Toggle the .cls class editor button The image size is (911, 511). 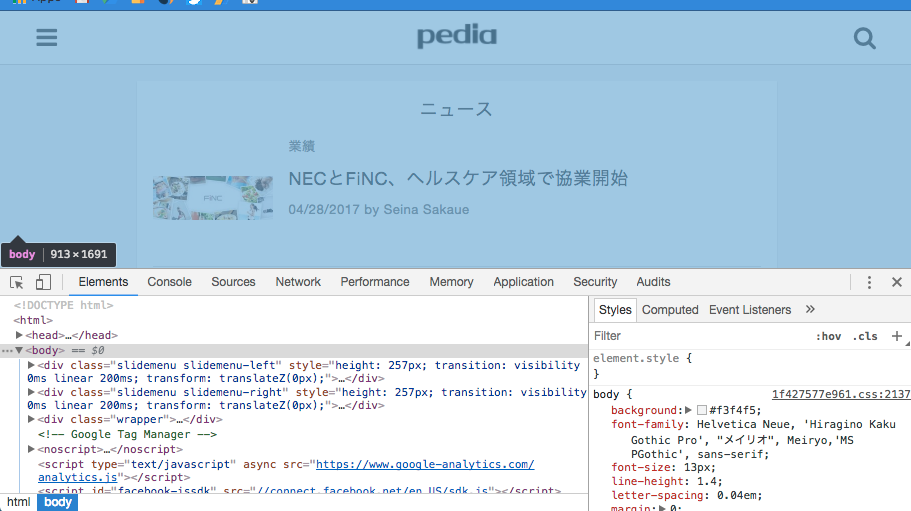coord(865,336)
